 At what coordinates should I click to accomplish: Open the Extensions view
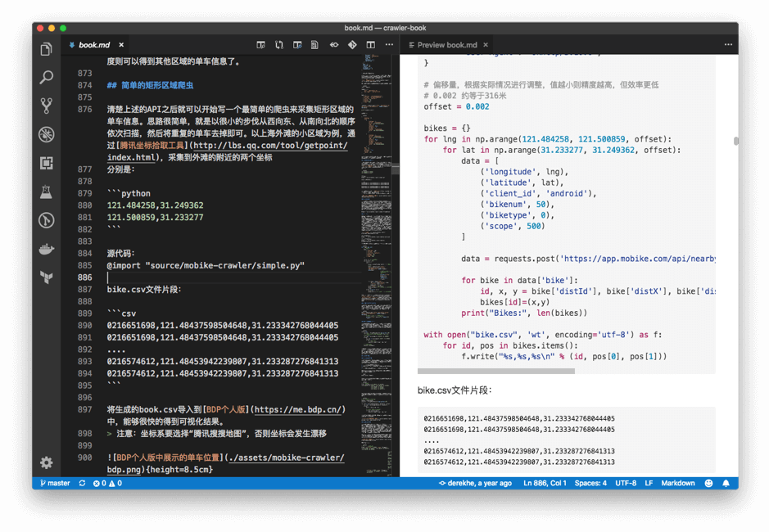(x=47, y=163)
